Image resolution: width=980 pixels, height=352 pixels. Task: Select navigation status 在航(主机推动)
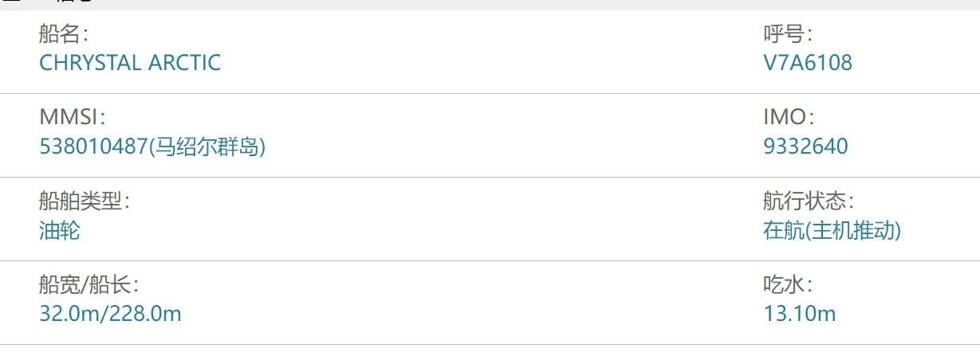pos(832,230)
